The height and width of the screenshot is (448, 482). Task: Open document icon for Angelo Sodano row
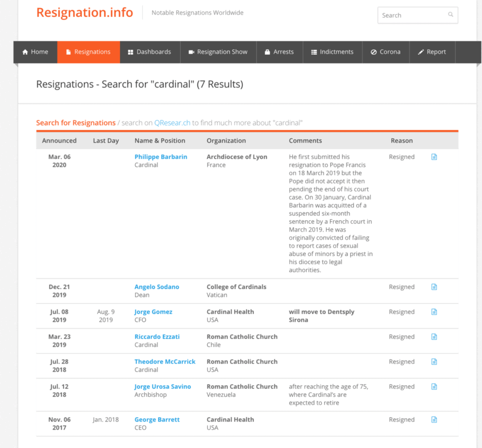point(434,287)
